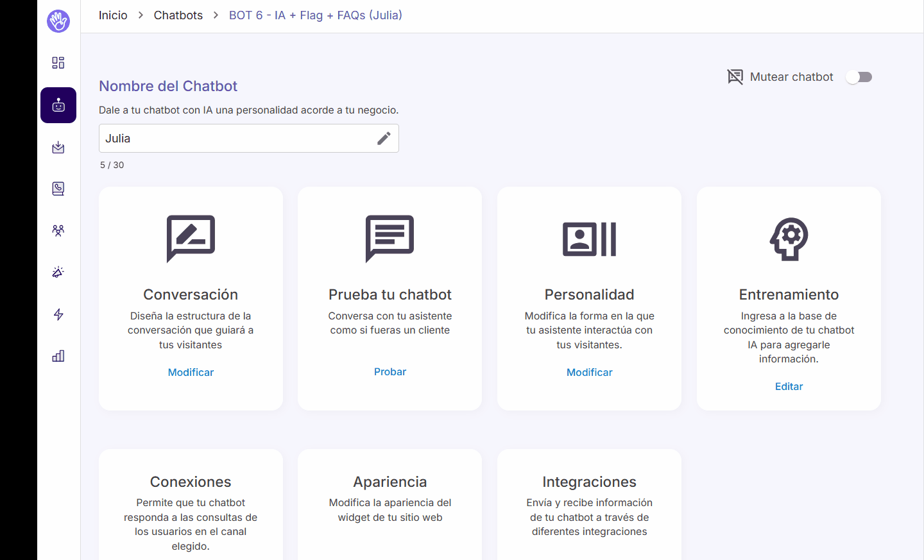
Task: Click Editar under Entrenamiento
Action: [789, 386]
